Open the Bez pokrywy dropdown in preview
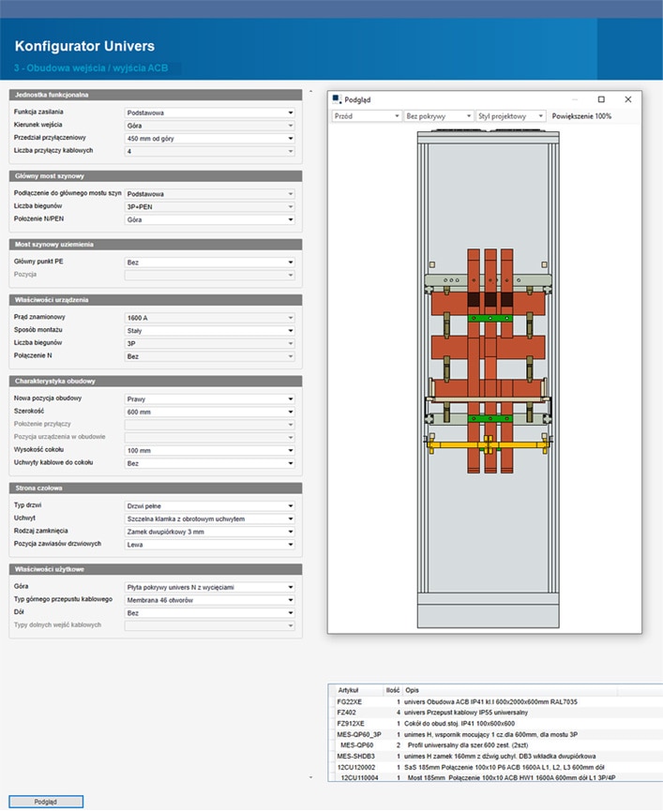This screenshot has height=812, width=663. point(438,116)
